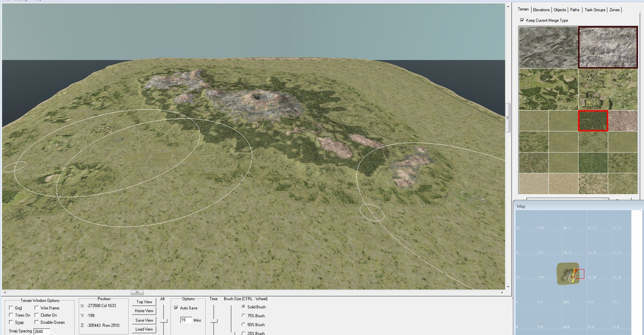This screenshot has width=644, height=335.
Task: Click the X position value -273588 Col 1633
Action: (x=101, y=305)
